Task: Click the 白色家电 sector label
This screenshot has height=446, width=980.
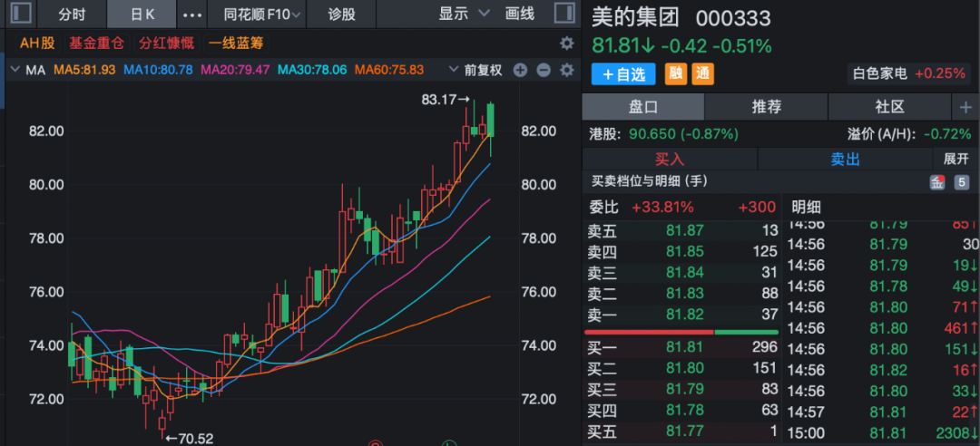Action: tap(878, 74)
